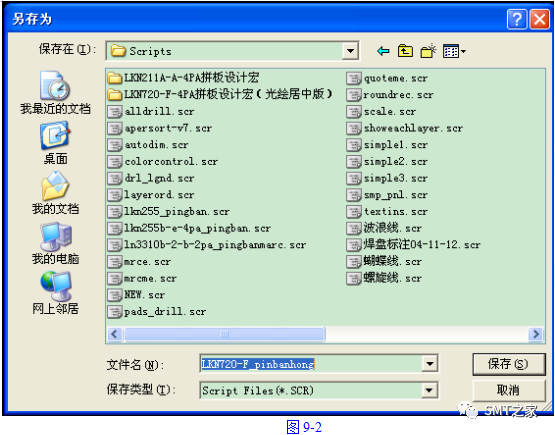Open 我最近的文档 shortcut in the places bar
555x435 pixels.
tap(55, 93)
